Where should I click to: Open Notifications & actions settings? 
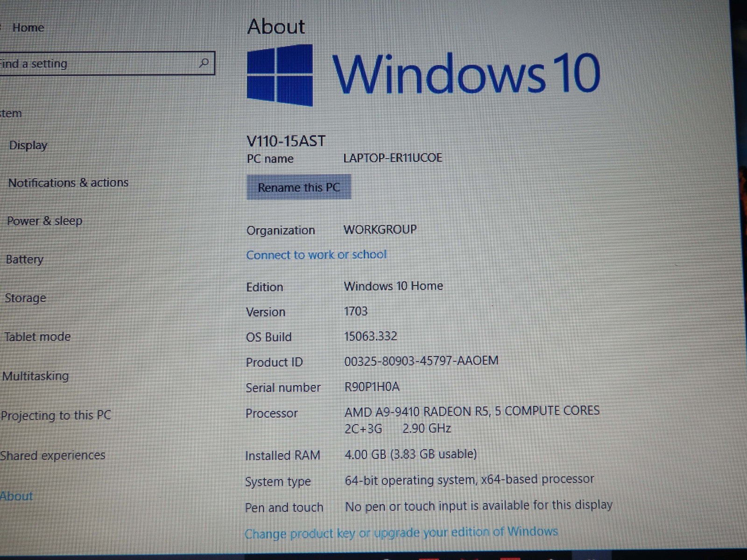coord(68,182)
